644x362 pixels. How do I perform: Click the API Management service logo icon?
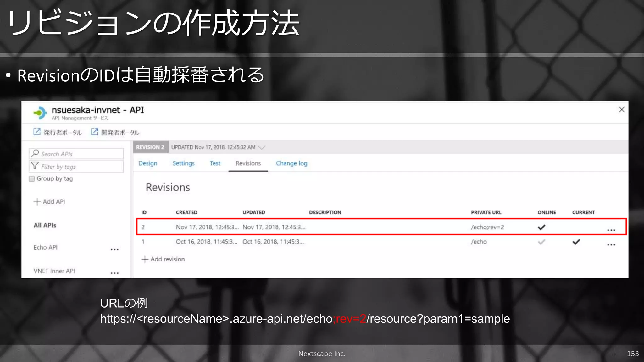click(x=40, y=113)
